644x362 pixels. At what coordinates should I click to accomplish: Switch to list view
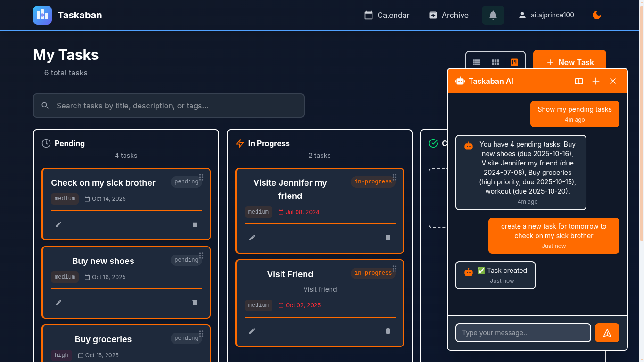click(477, 62)
